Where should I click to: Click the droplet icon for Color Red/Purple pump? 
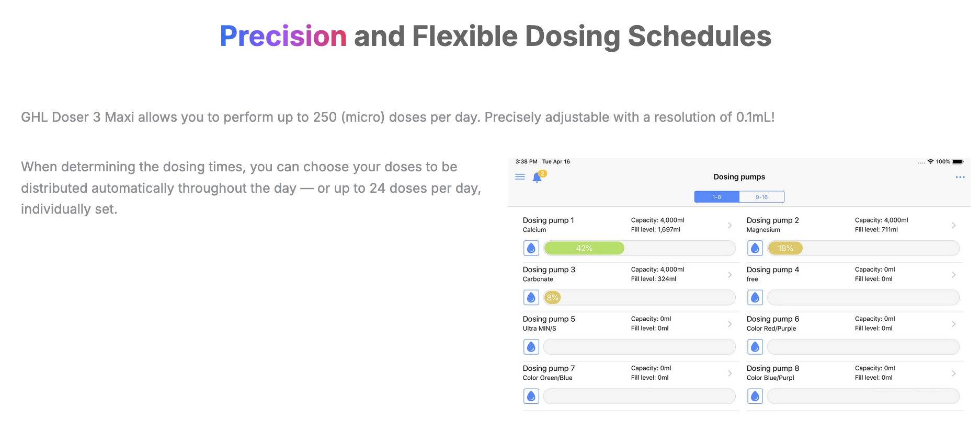point(755,347)
